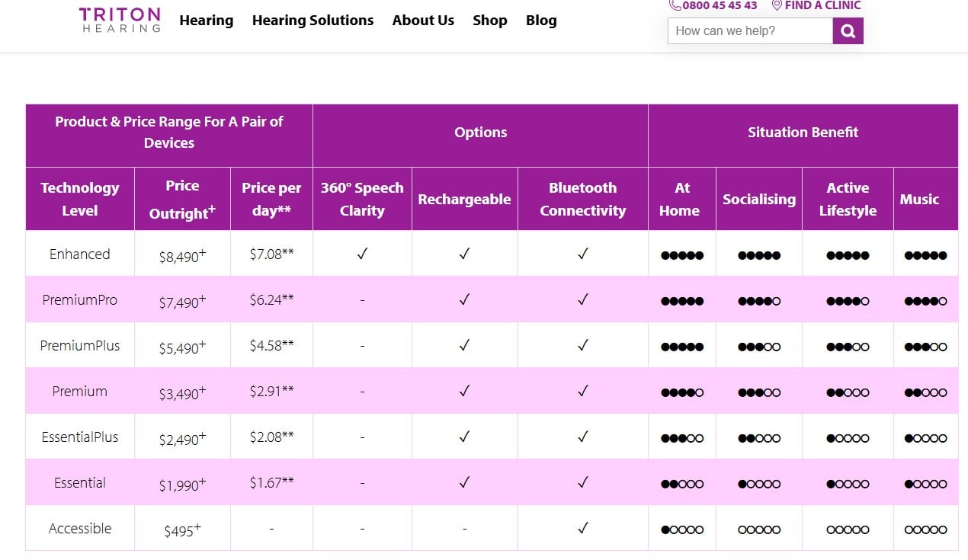
Task: Click the Triton Hearing logo
Action: (120, 20)
